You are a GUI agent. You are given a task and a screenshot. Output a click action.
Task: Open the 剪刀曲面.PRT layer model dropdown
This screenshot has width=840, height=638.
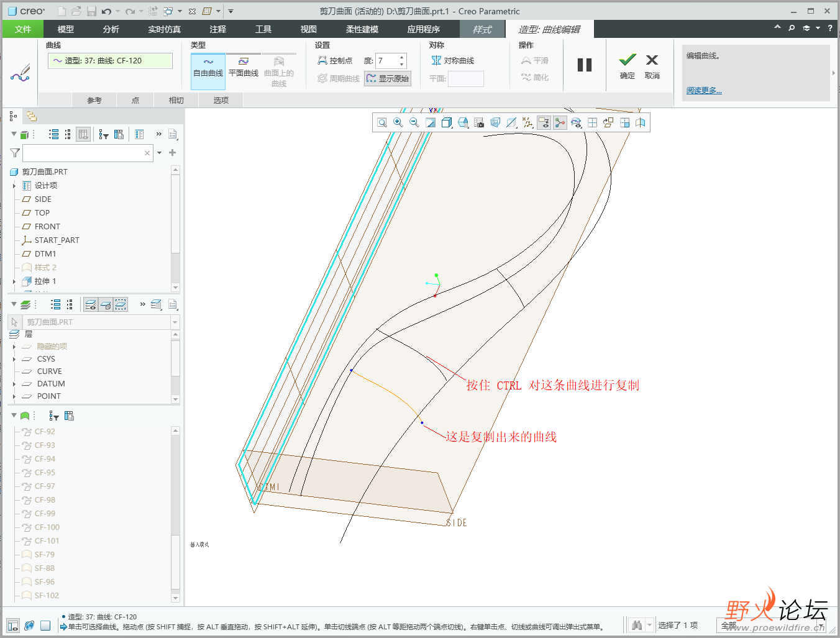pyautogui.click(x=175, y=322)
